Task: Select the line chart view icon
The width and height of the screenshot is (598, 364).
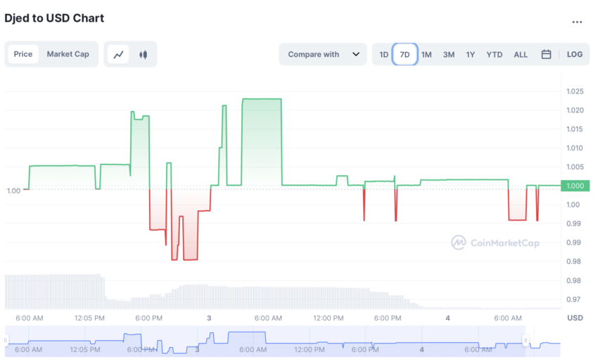Action: click(118, 54)
